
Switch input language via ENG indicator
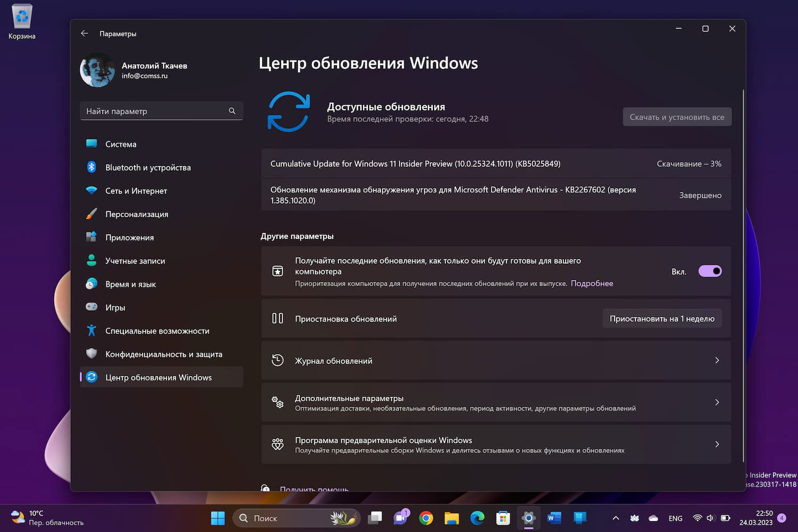[676, 518]
